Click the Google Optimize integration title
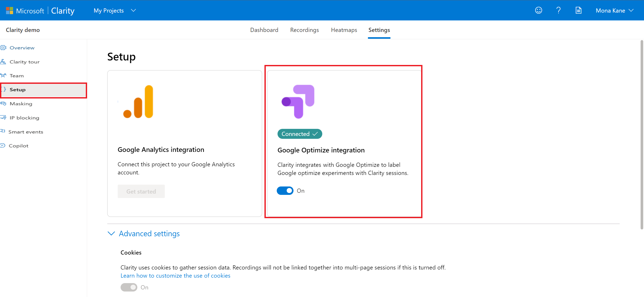This screenshot has height=297, width=644. pos(321,150)
